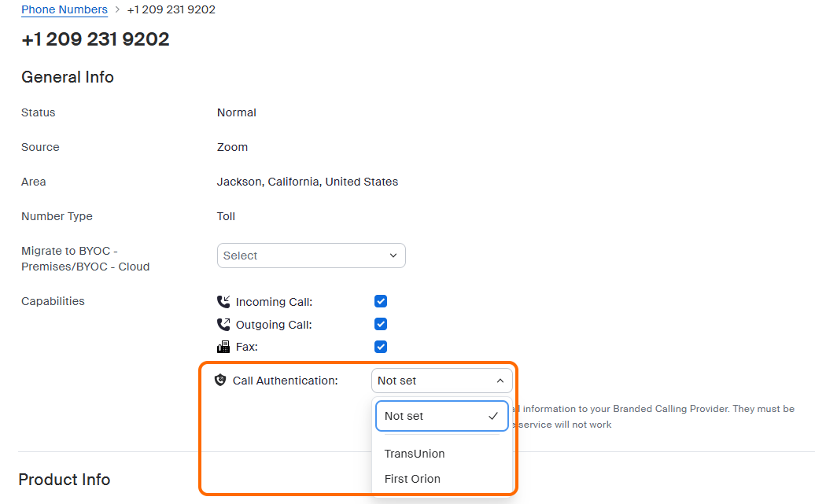This screenshot has width=815, height=504.
Task: Click the large phone number page title
Action: pyautogui.click(x=95, y=39)
